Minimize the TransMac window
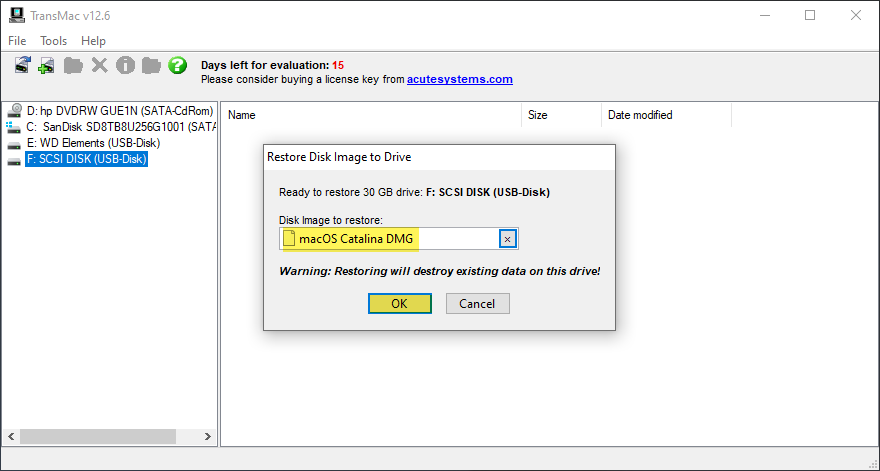This screenshot has width=880, height=471. tap(764, 15)
